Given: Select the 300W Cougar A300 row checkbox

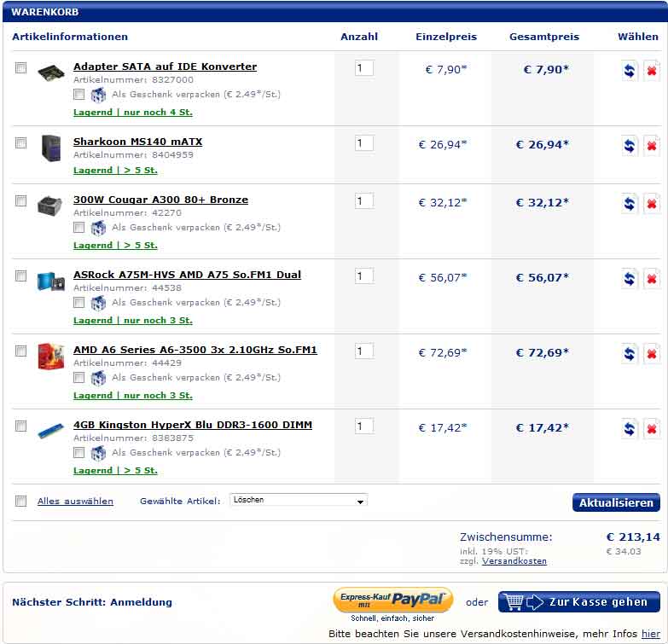Looking at the screenshot, I should click(20, 200).
